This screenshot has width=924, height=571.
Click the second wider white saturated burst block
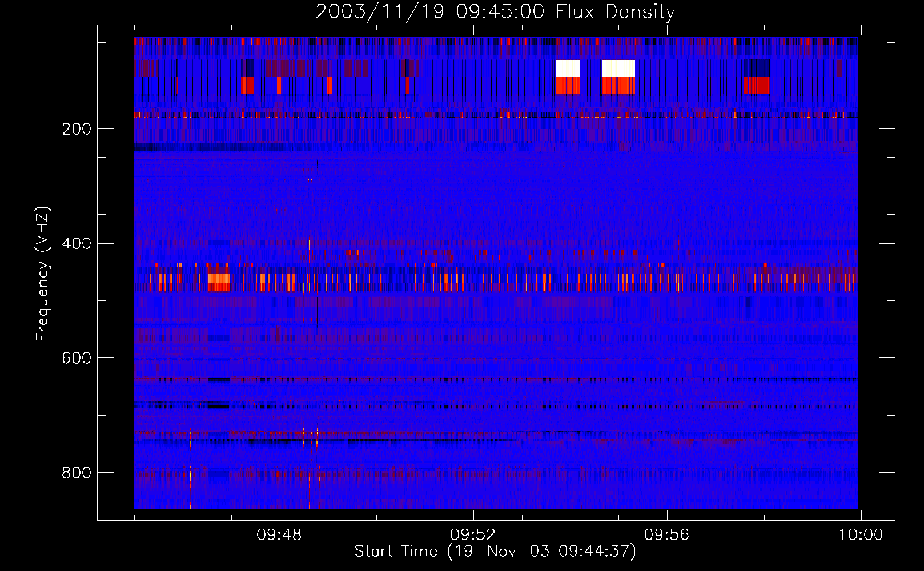pos(619,68)
